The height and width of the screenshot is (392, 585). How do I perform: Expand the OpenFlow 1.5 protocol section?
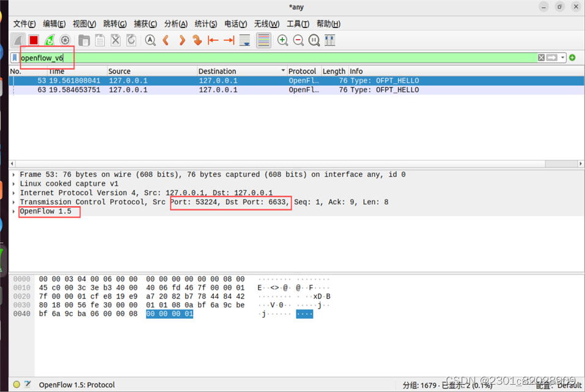13,211
